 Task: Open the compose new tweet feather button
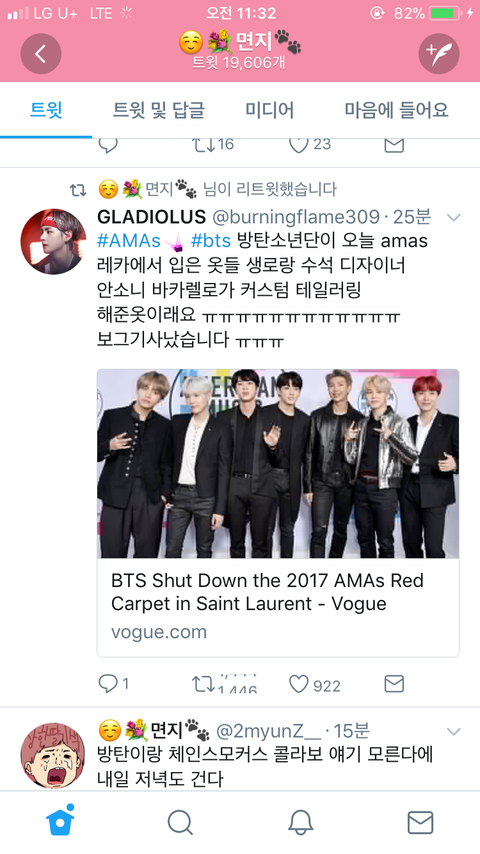pos(439,53)
